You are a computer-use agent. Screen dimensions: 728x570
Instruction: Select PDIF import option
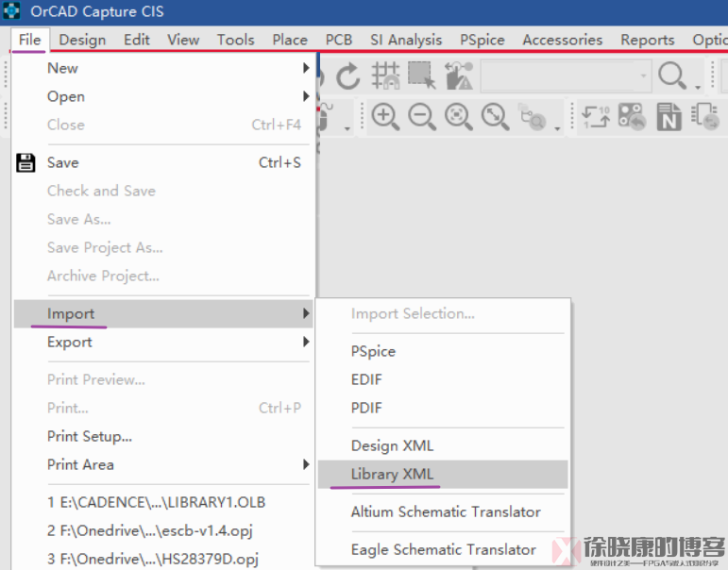click(x=443, y=408)
